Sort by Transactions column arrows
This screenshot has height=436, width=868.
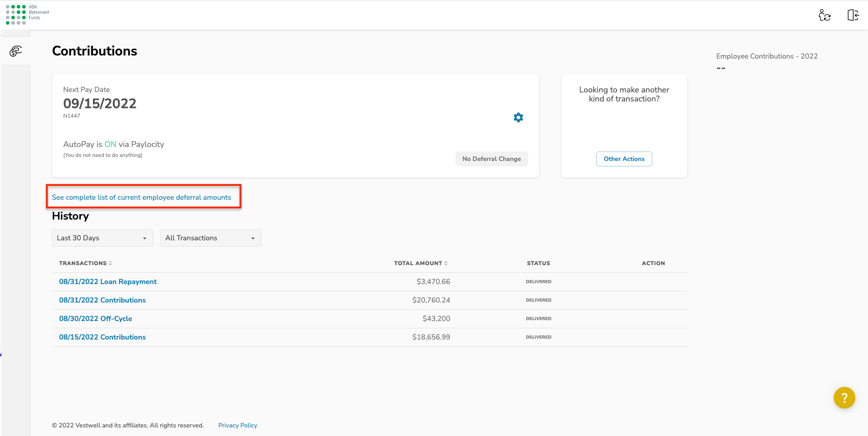(111, 263)
